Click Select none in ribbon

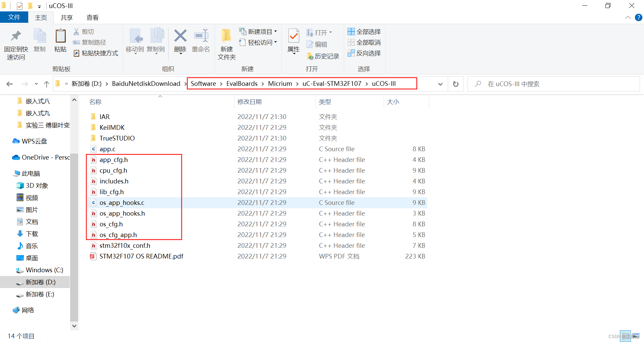coord(364,42)
